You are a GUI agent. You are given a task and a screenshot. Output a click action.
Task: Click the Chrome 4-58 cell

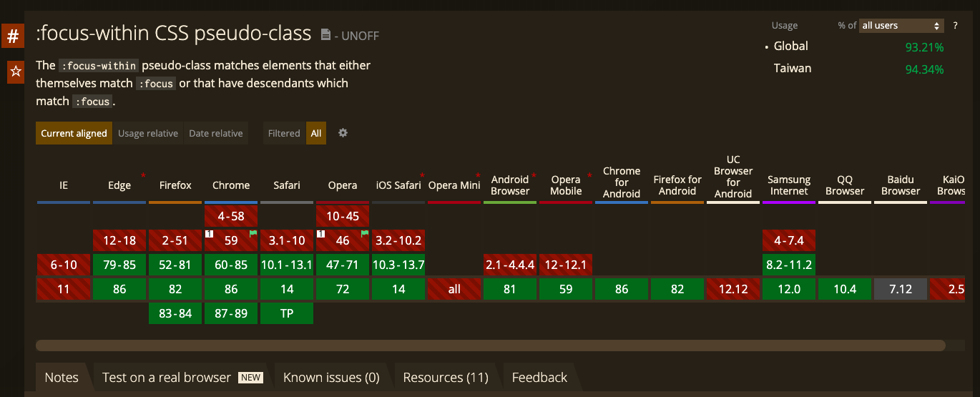[231, 216]
